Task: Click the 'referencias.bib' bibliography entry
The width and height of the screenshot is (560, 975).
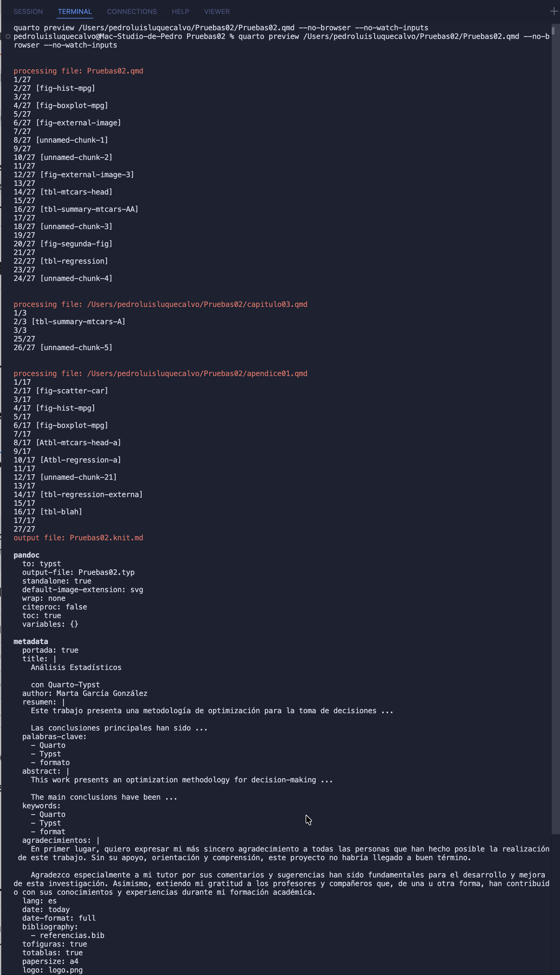Action: pos(72,935)
